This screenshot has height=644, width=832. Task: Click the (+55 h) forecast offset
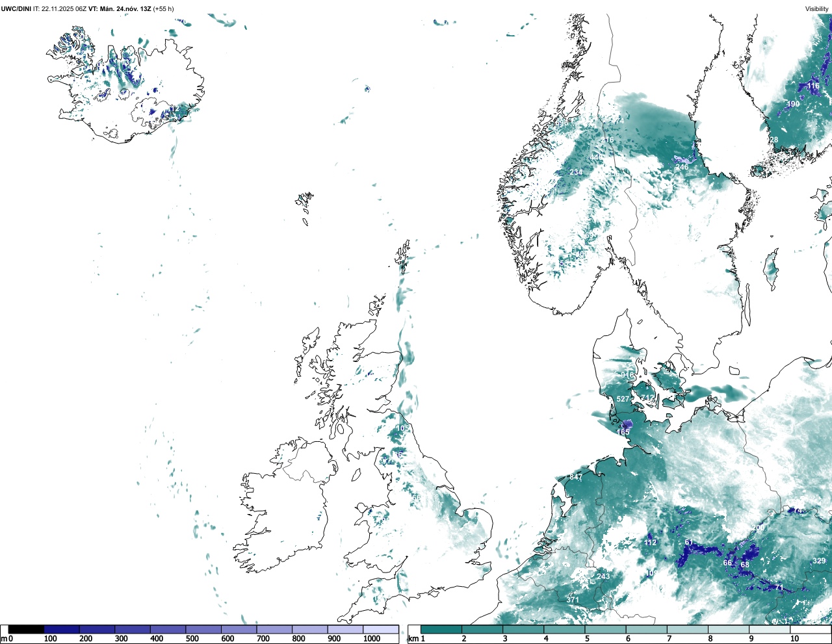point(163,8)
